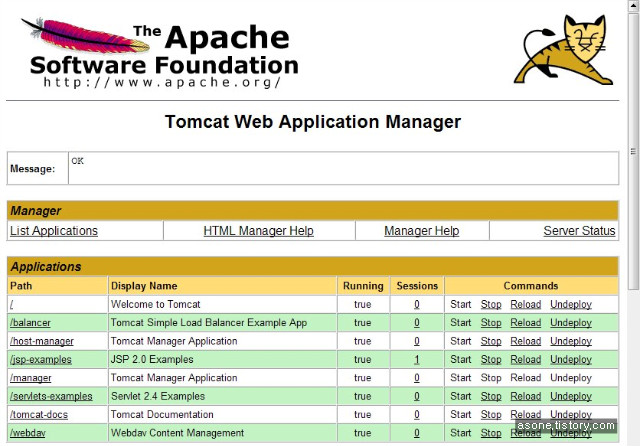This screenshot has height=446, width=640.
Task: View sessions count for /tomcat-docs
Action: pos(417,415)
